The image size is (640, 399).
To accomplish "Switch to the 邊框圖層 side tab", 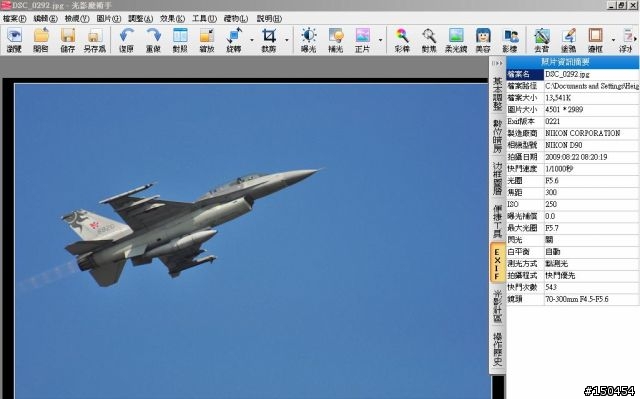I will pyautogui.click(x=497, y=178).
